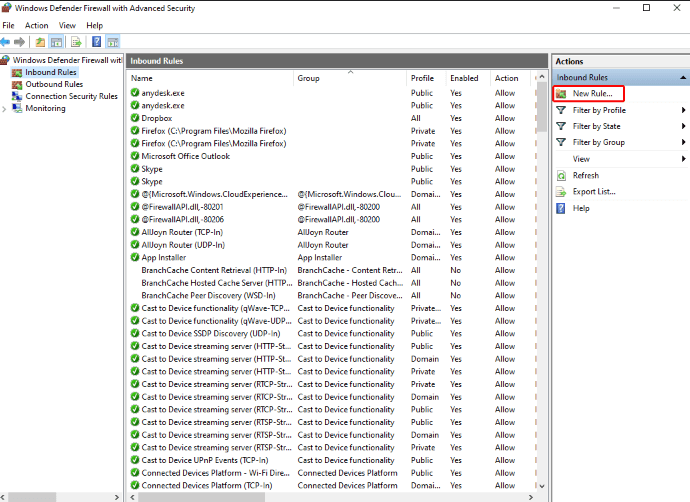Click green check icon beside Microsoft Office Outlook
The width and height of the screenshot is (690, 502).
135,156
